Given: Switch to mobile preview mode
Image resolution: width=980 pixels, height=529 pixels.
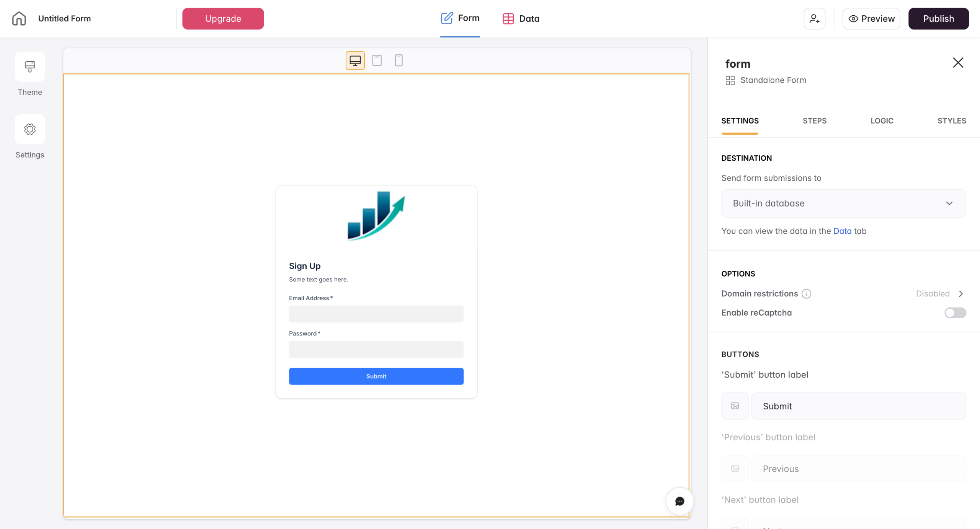Looking at the screenshot, I should [x=399, y=60].
